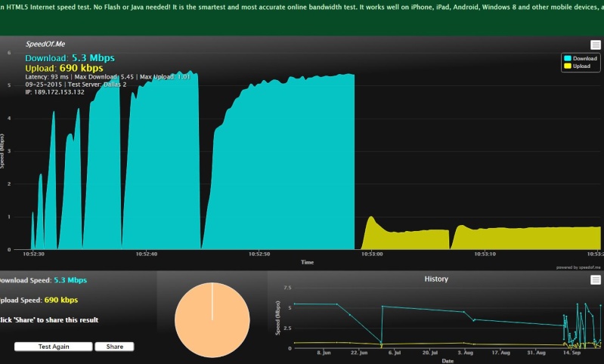Click the '14. Sep' date label in History
This screenshot has width=604, height=364.
pyautogui.click(x=571, y=353)
